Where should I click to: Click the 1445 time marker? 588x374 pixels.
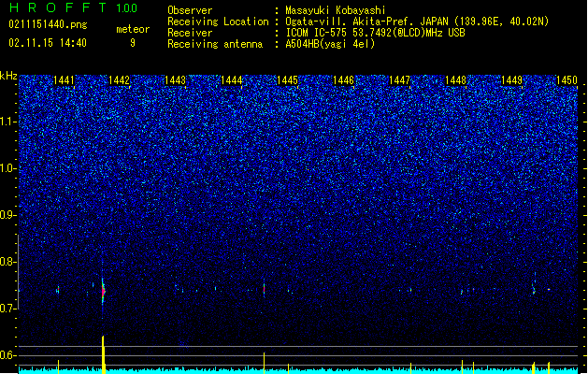(287, 80)
